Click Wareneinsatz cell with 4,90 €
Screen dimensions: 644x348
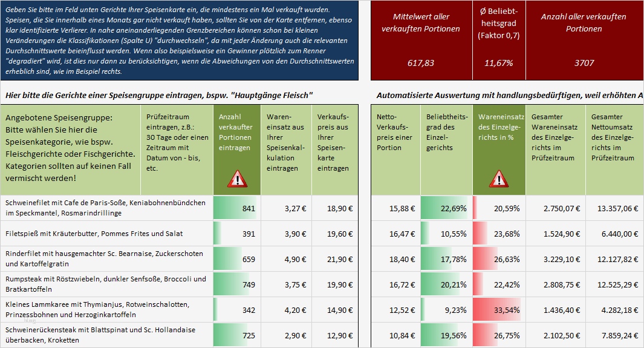click(285, 259)
